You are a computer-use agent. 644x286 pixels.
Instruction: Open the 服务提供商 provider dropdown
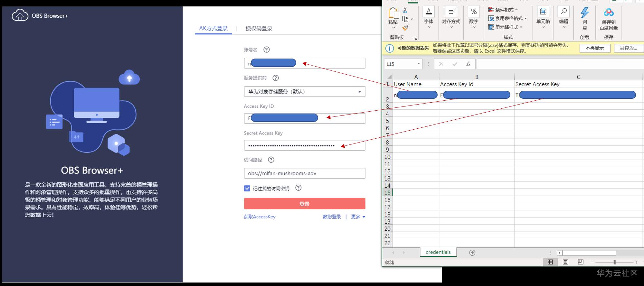(x=305, y=92)
